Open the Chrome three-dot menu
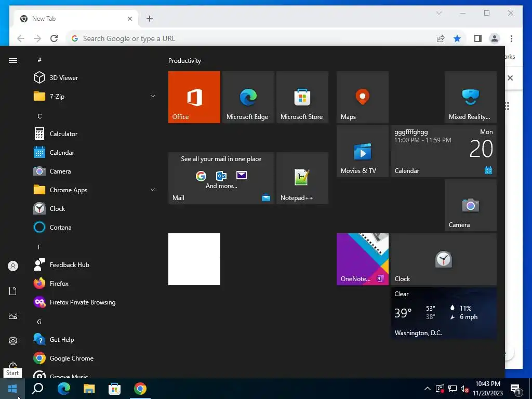The height and width of the screenshot is (399, 532). [x=511, y=38]
